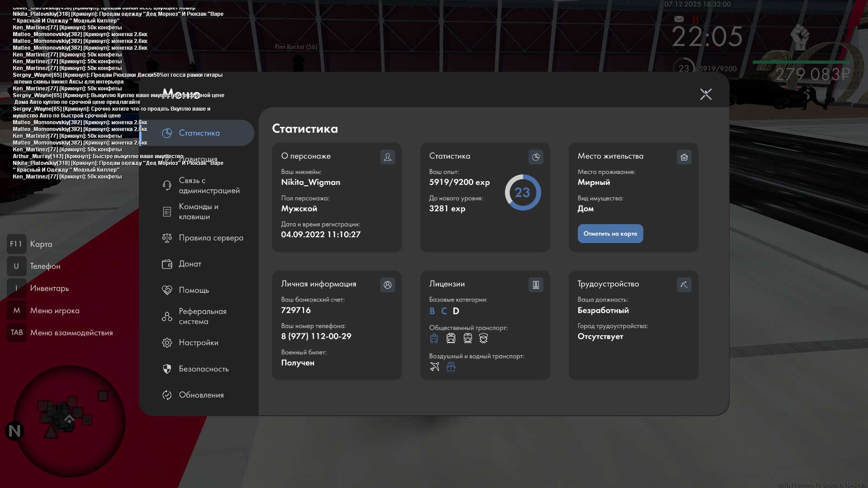Click the airplane license icon
Viewport: 868px width, 488px height.
click(434, 366)
